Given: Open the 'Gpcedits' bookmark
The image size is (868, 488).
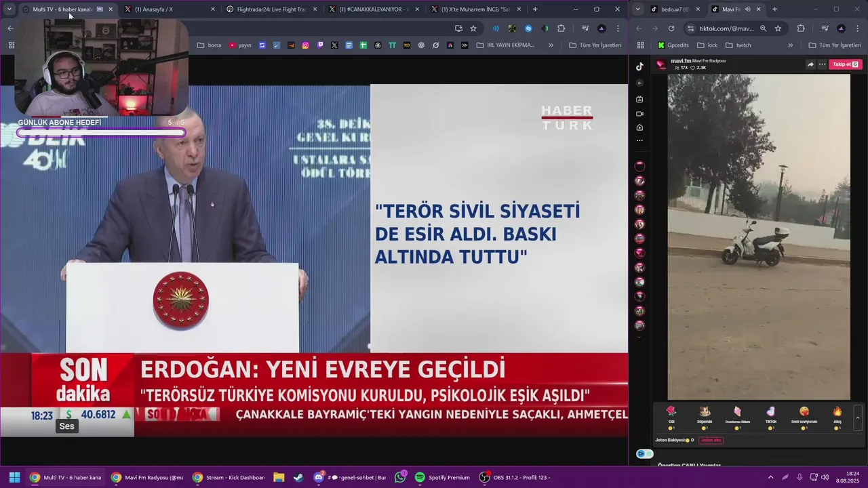Looking at the screenshot, I should coord(673,45).
